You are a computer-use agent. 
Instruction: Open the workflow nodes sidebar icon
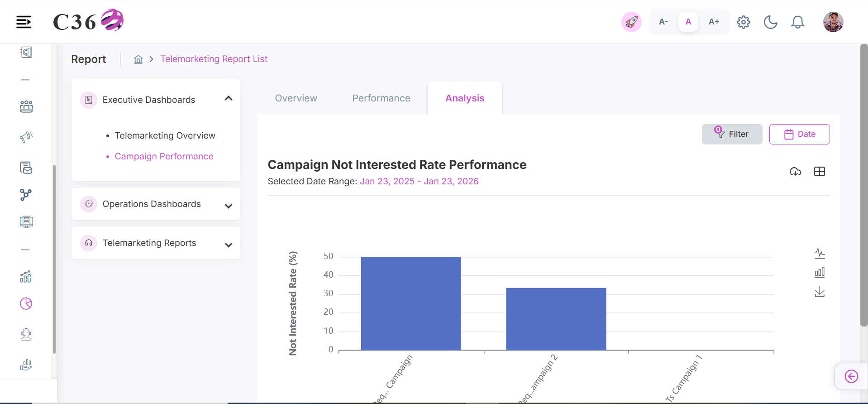[26, 195]
